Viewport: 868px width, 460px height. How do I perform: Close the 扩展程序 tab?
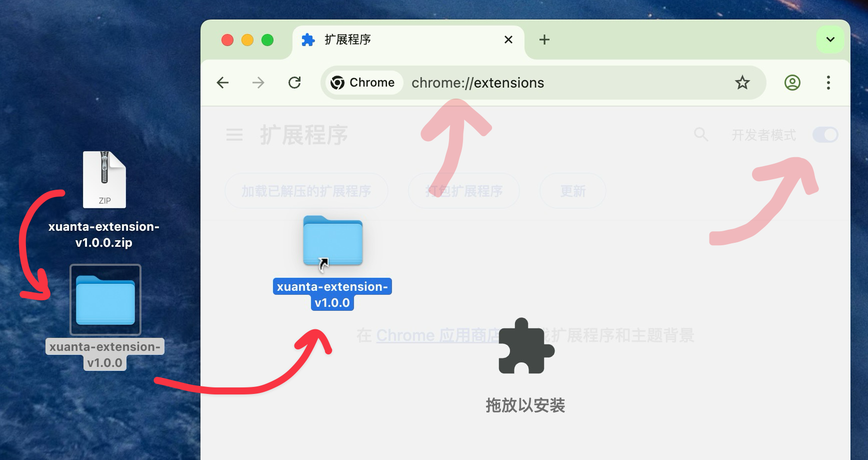coord(508,40)
